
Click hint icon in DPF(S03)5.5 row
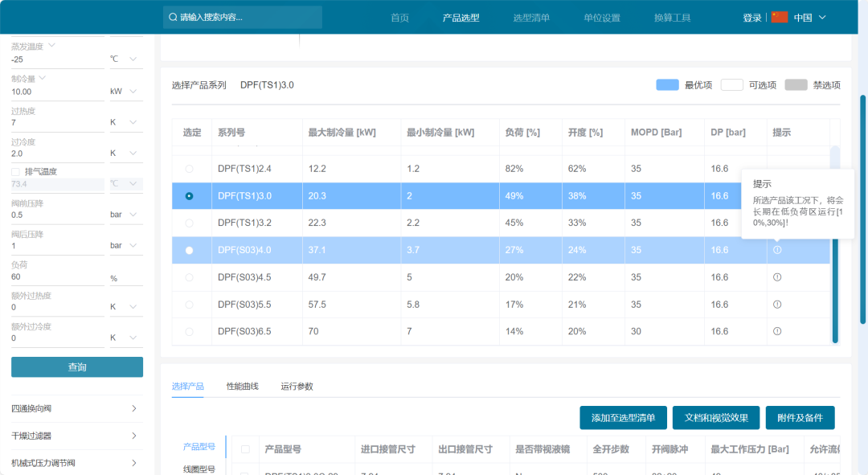777,305
